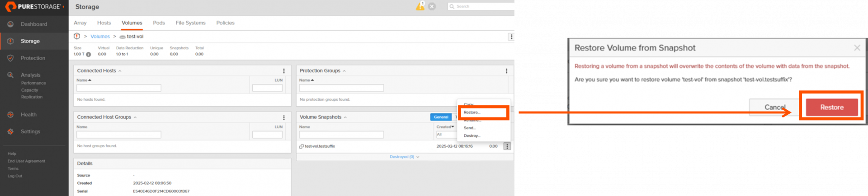The height and width of the screenshot is (196, 868).
Task: Open Connected Hosts three-dot menu
Action: click(284, 71)
